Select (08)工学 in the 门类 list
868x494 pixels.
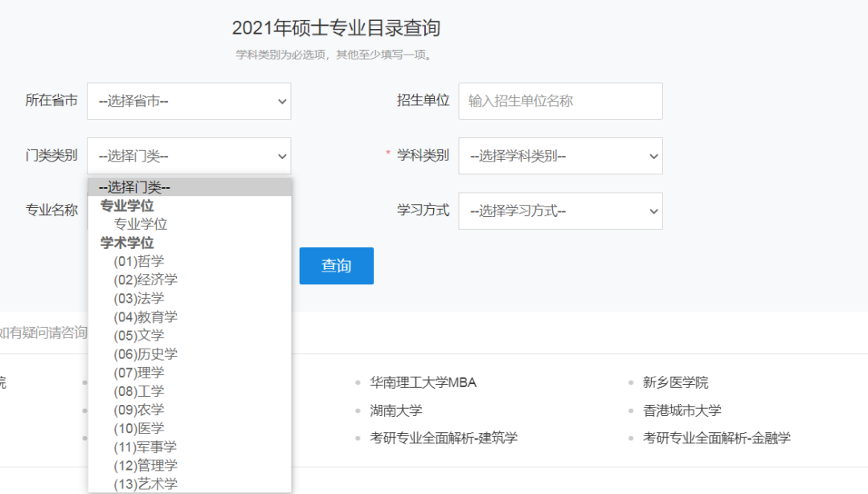(143, 390)
